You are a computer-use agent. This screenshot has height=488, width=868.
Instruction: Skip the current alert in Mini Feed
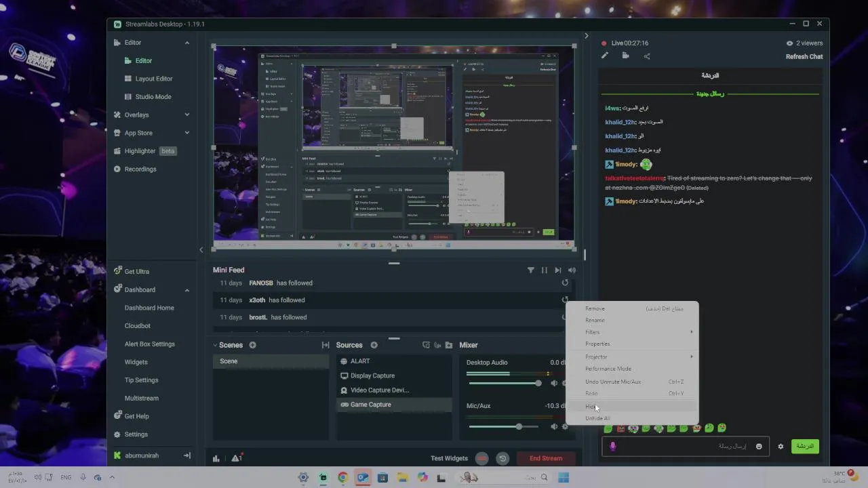tap(558, 270)
